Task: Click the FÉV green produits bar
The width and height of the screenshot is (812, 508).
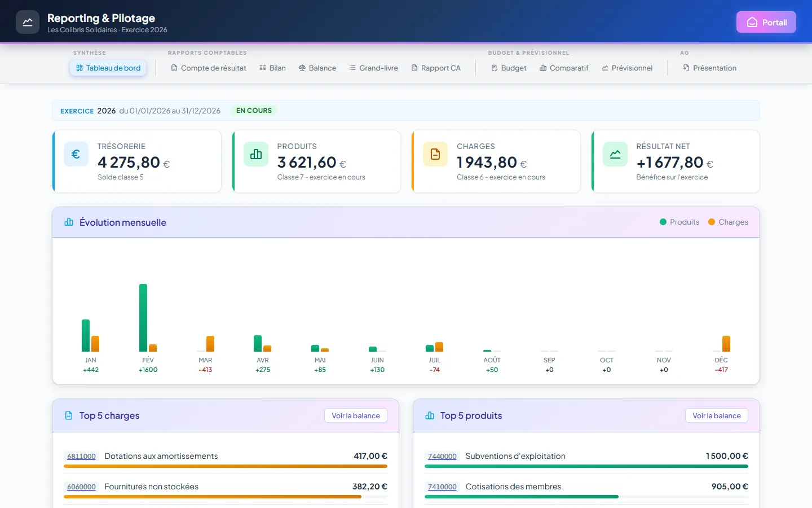Action: pos(143,318)
